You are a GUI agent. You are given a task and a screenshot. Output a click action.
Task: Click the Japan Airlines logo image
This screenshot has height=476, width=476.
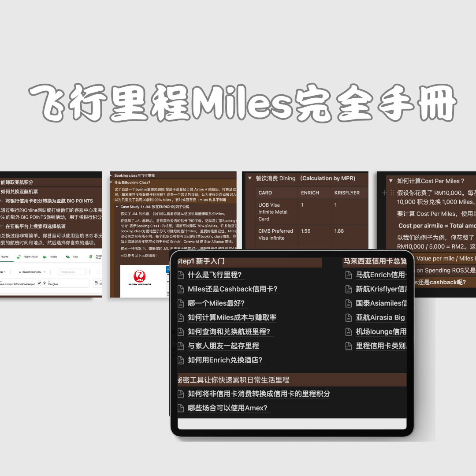(140, 278)
